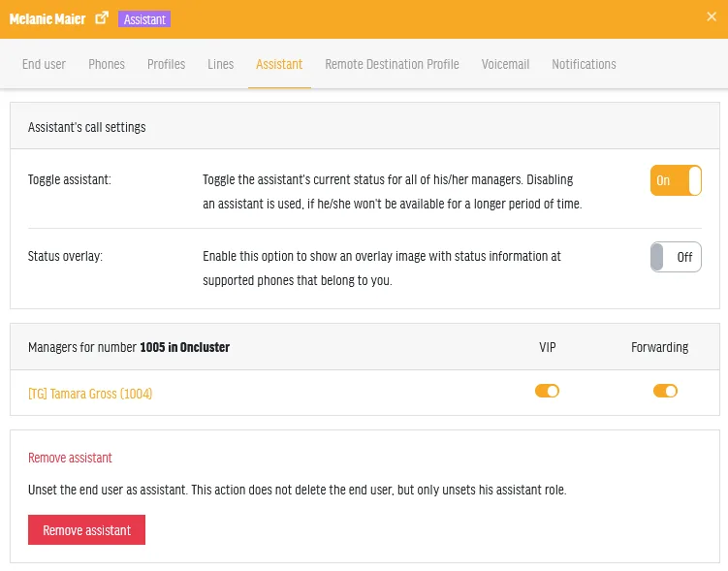Enable the Status overlay switch
The width and height of the screenshot is (728, 571).
click(676, 257)
